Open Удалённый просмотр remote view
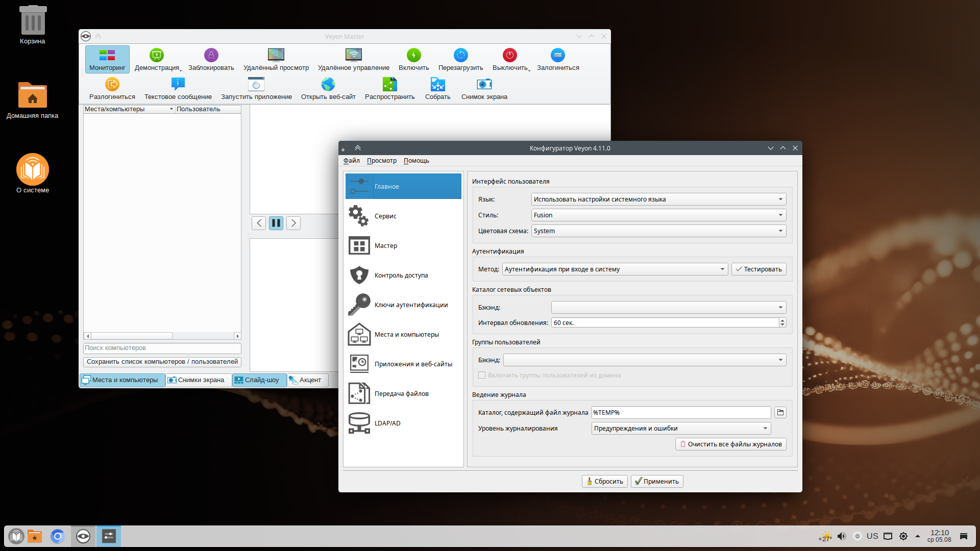980x551 pixels. point(276,59)
